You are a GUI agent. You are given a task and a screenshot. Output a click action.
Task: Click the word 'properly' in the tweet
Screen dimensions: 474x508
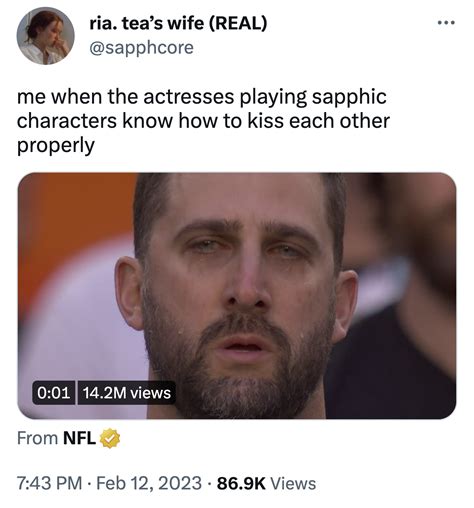[56, 146]
